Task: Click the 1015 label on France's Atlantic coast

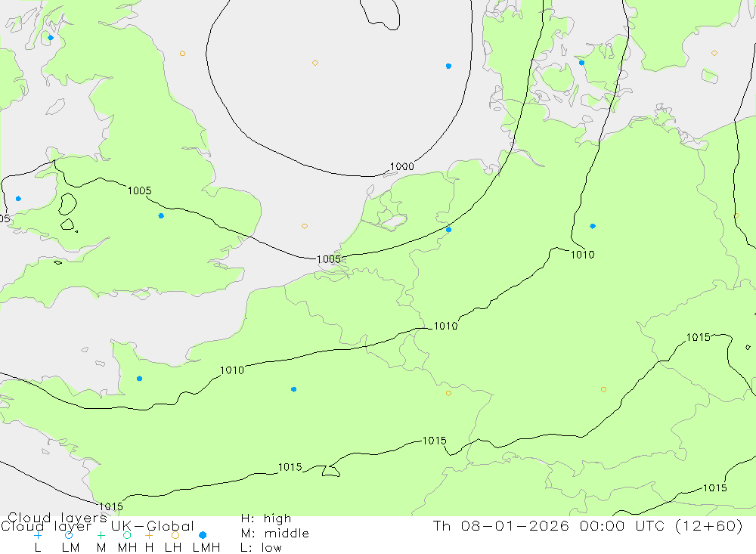Action: coord(111,506)
